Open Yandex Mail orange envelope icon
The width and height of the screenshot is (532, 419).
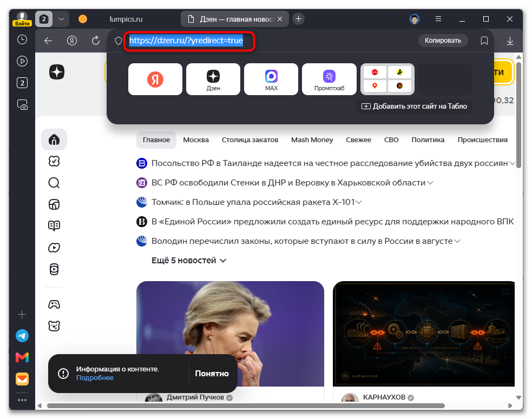point(22,379)
